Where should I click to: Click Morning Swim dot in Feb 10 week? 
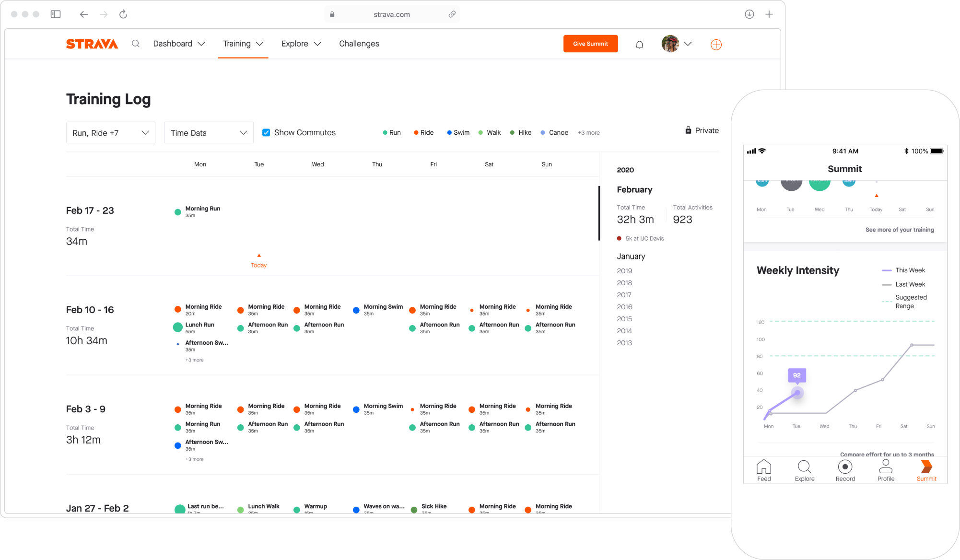[356, 310]
